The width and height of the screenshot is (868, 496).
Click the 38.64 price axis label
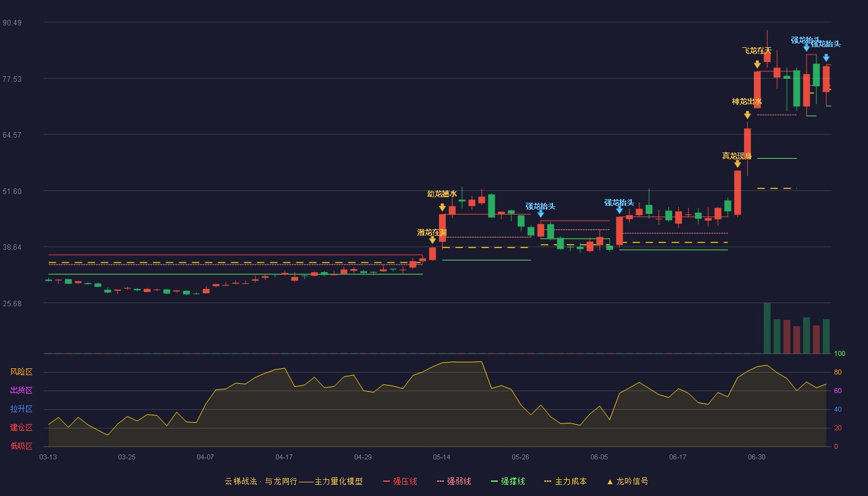[x=12, y=247]
